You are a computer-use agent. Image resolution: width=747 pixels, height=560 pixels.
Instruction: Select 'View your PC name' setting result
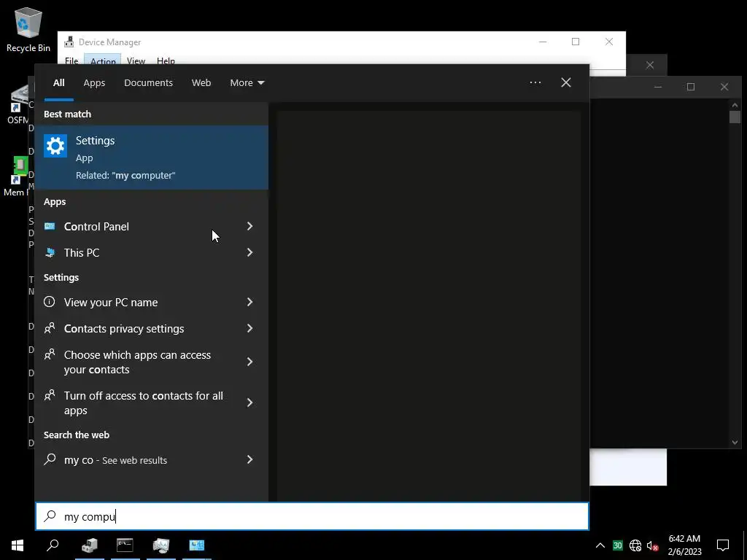[x=152, y=302]
